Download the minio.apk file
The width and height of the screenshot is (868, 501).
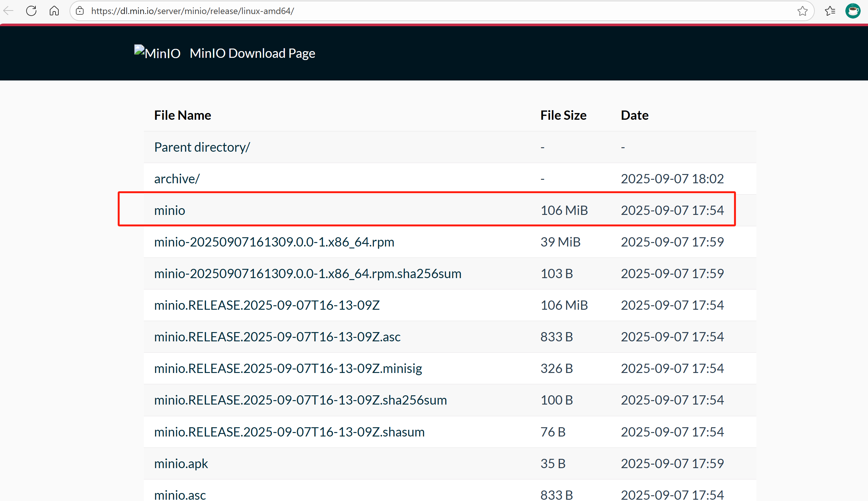[181, 464]
